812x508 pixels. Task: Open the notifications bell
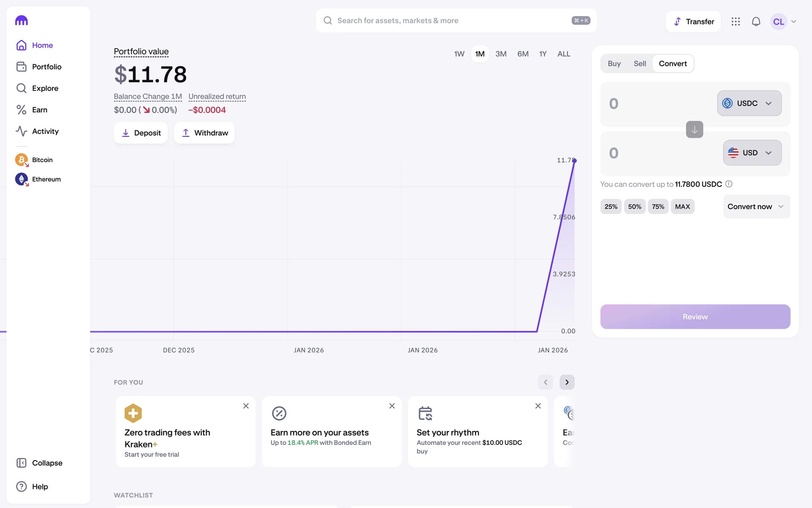tap(756, 22)
